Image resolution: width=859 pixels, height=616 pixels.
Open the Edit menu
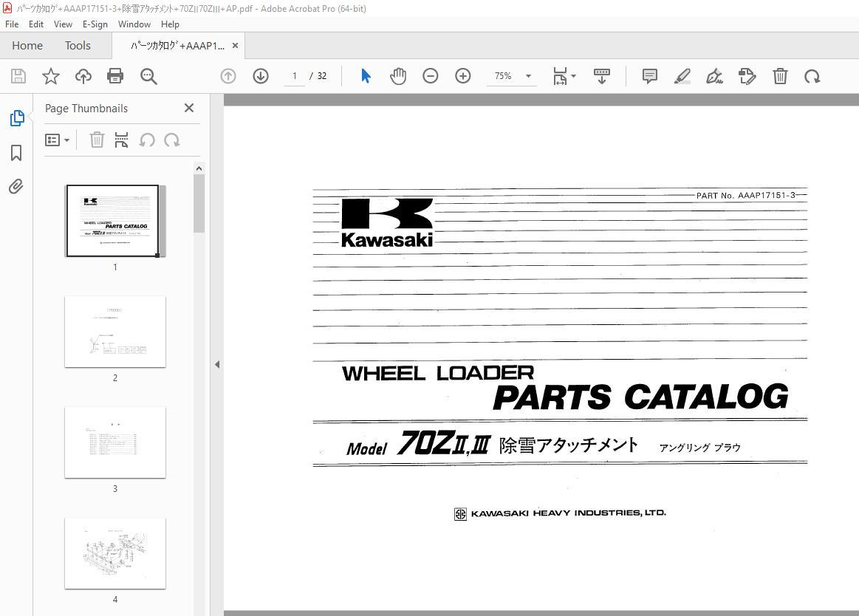[x=36, y=24]
